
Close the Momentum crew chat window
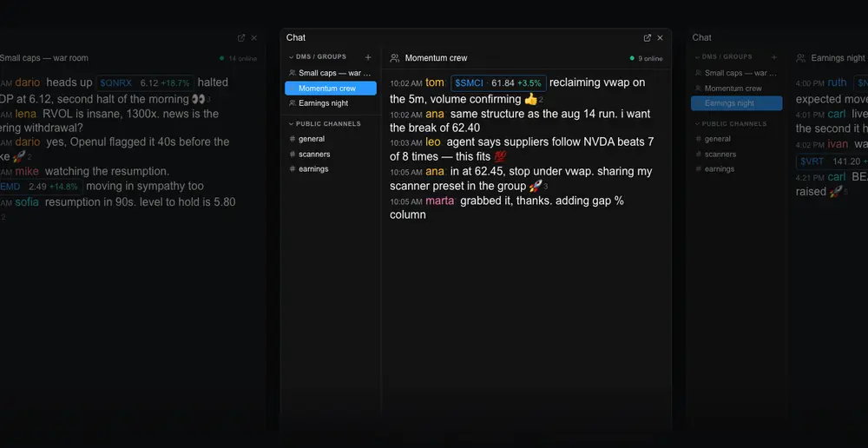tap(660, 37)
